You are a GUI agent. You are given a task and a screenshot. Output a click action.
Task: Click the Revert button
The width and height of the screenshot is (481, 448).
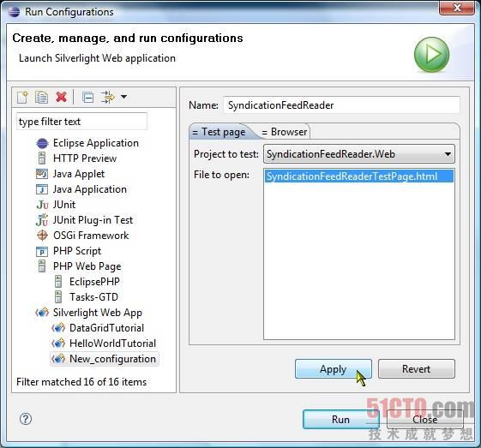pyautogui.click(x=417, y=369)
